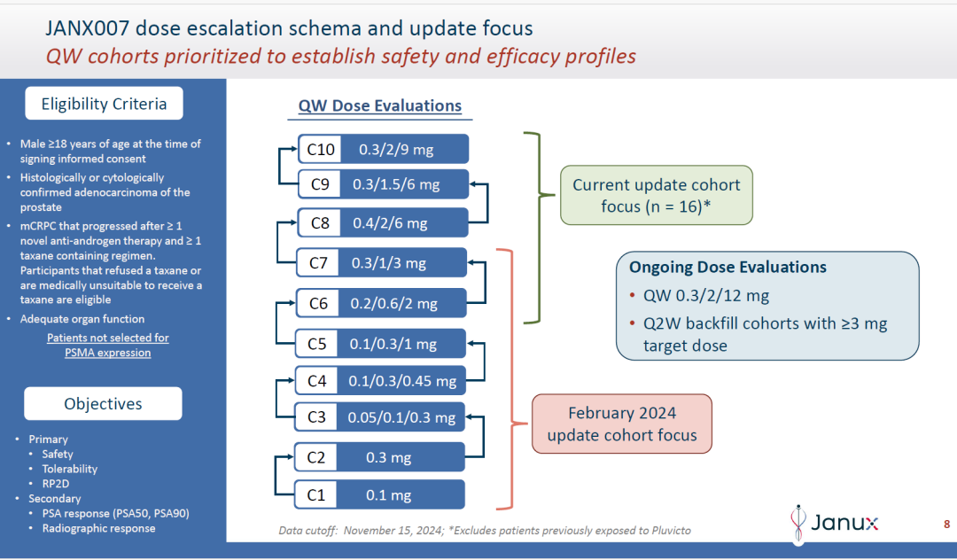
Task: Select cohort C5 0.1/0.3/1 mg box
Action: pyautogui.click(x=381, y=344)
